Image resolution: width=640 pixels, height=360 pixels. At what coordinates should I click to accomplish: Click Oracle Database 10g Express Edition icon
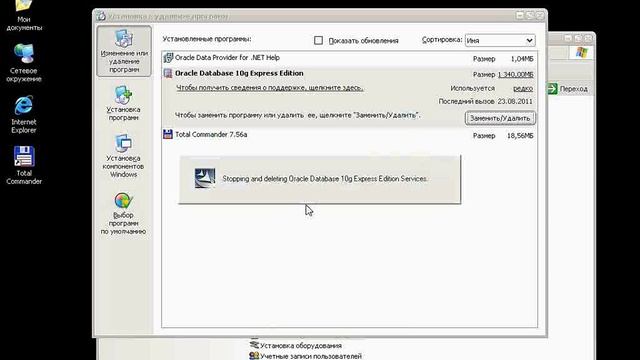(x=168, y=73)
